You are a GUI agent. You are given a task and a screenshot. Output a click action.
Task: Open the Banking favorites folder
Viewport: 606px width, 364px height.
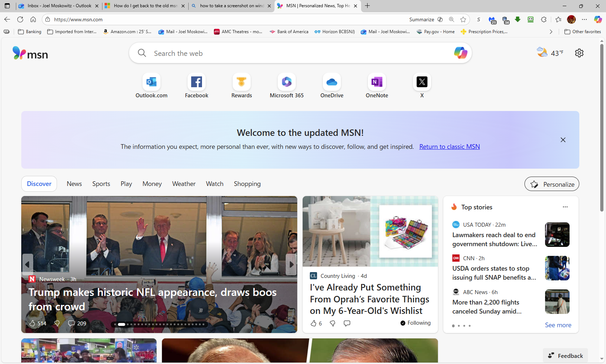point(30,32)
